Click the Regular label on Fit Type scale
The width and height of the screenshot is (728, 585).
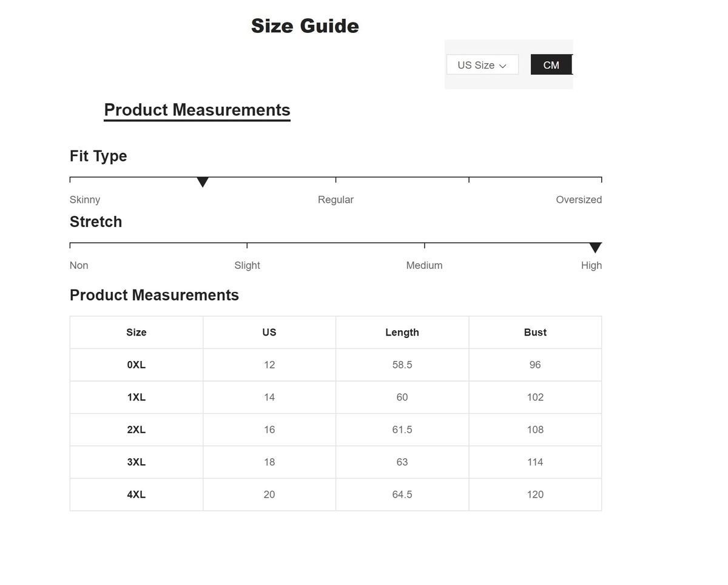[335, 200]
